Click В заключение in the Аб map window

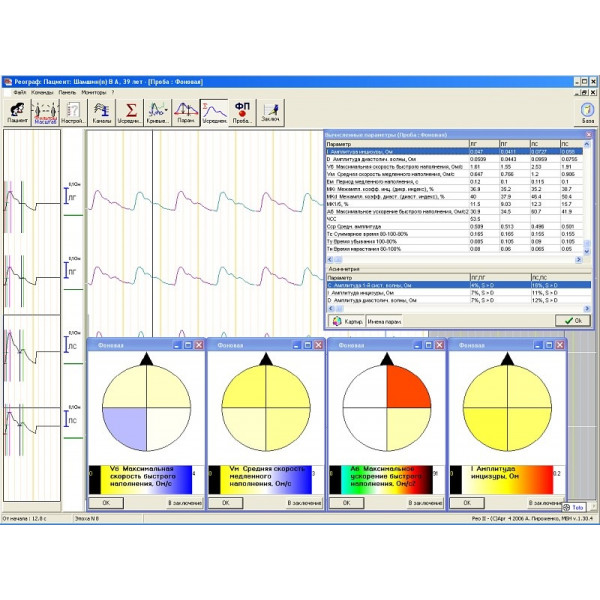point(425,503)
